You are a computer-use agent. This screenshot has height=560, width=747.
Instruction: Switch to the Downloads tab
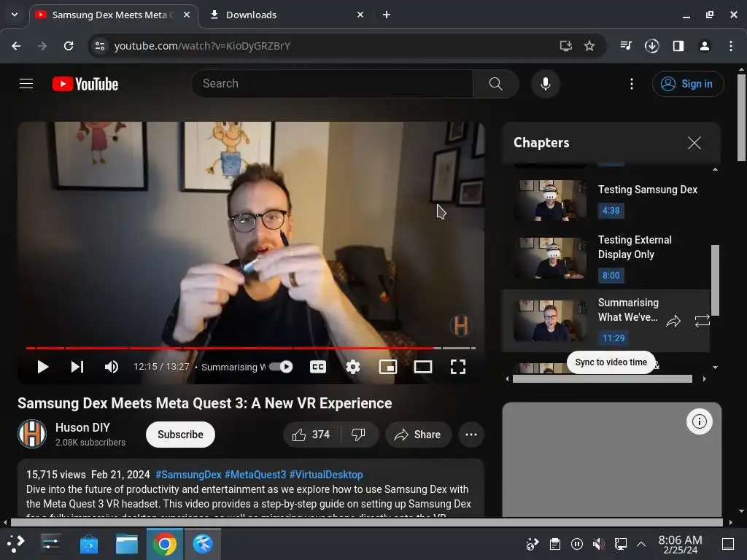[x=285, y=15]
